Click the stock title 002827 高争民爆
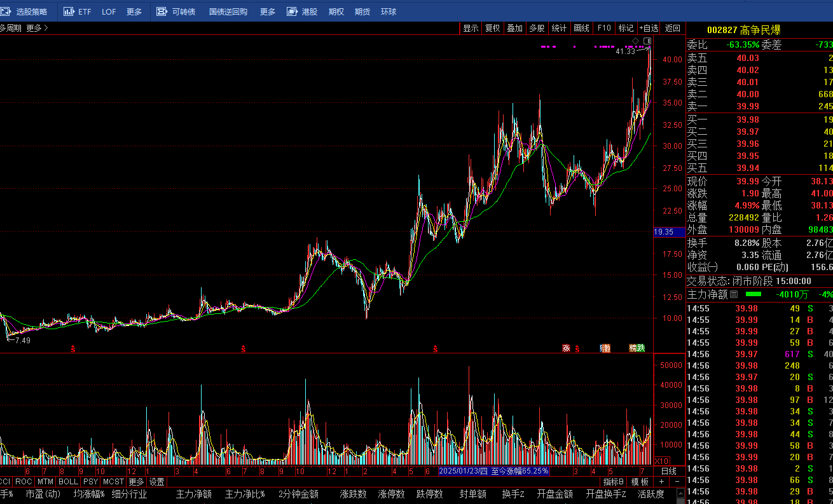Viewport: 833px width, 504px height. [743, 30]
